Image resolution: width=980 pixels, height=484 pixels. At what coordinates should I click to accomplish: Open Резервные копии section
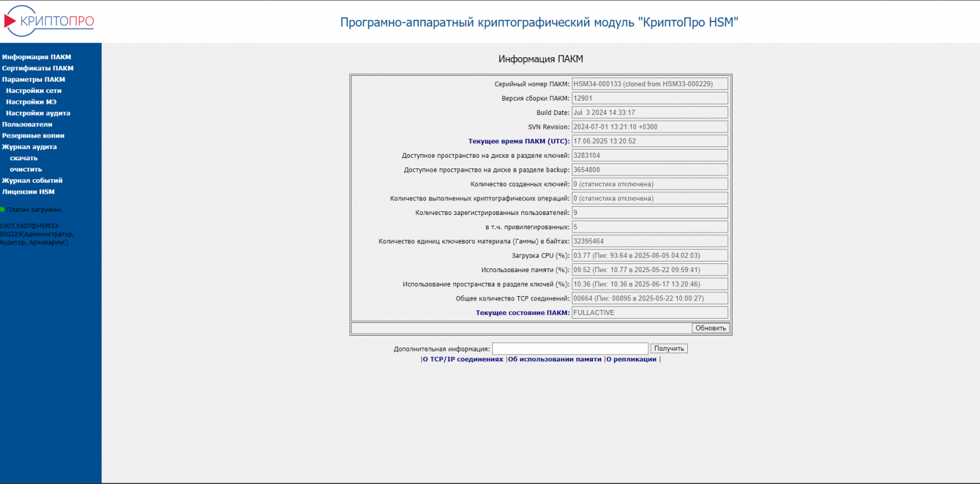click(35, 135)
